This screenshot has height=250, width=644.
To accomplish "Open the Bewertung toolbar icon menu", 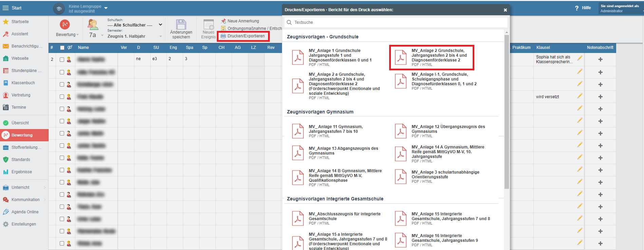I will click(x=65, y=24).
